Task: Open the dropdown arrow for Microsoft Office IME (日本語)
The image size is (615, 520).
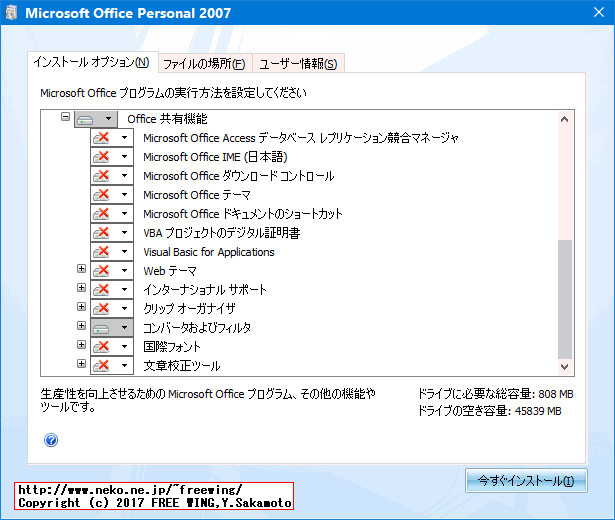Action: (124, 157)
